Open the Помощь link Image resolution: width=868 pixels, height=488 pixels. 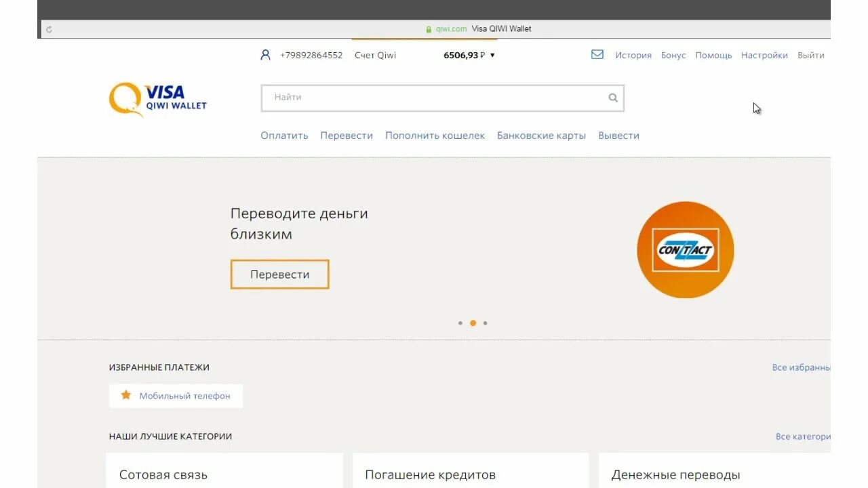(x=713, y=56)
